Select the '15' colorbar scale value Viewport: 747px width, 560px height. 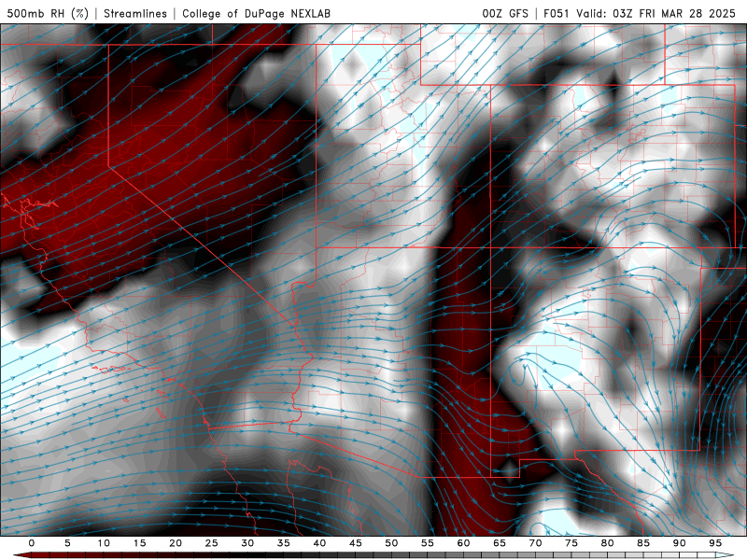click(139, 543)
